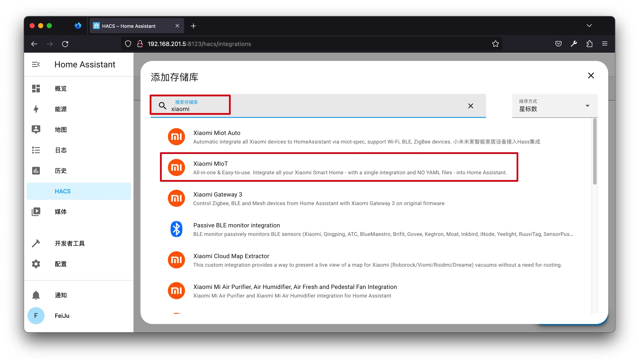639x364 pixels.
Task: Collapse the Home Assistant sidebar menu
Action: point(36,65)
